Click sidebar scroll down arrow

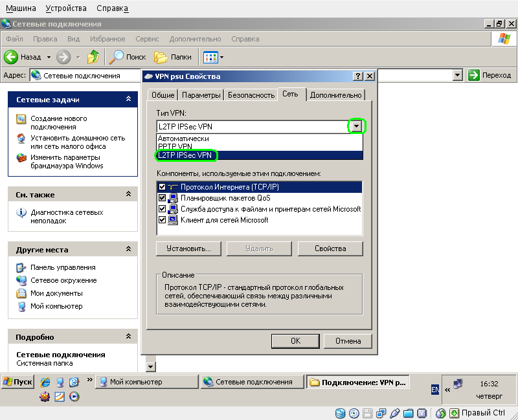pos(151,366)
